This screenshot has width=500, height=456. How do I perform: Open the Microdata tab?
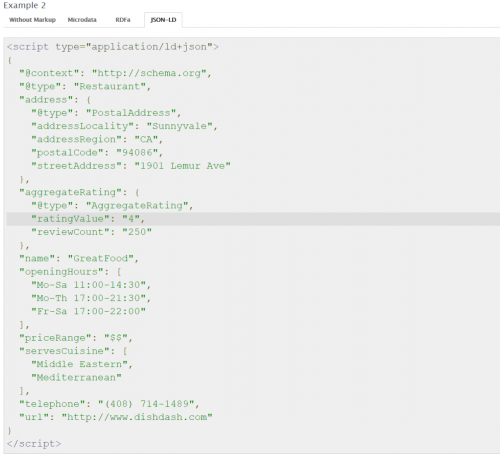pyautogui.click(x=82, y=20)
